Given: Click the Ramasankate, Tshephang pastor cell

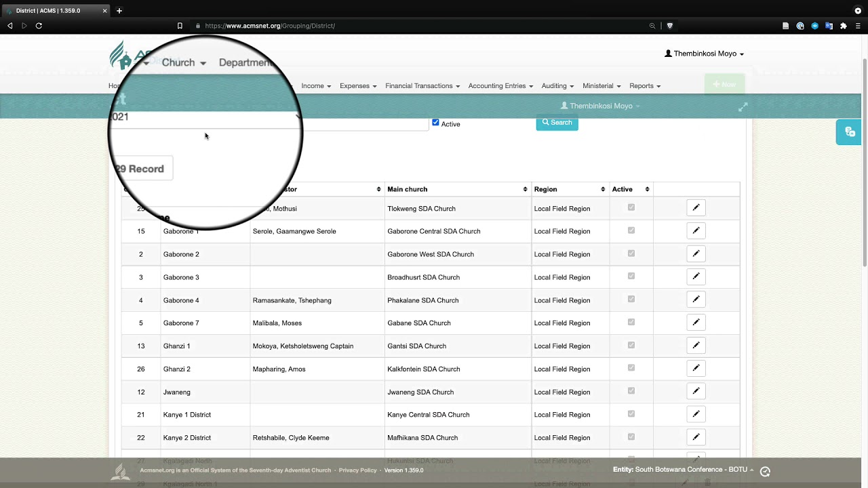Looking at the screenshot, I should pyautogui.click(x=317, y=300).
